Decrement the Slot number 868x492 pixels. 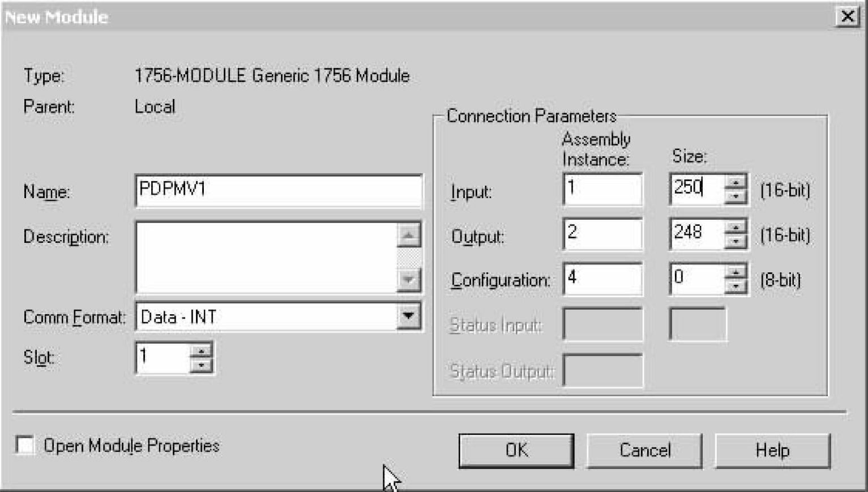[201, 365]
